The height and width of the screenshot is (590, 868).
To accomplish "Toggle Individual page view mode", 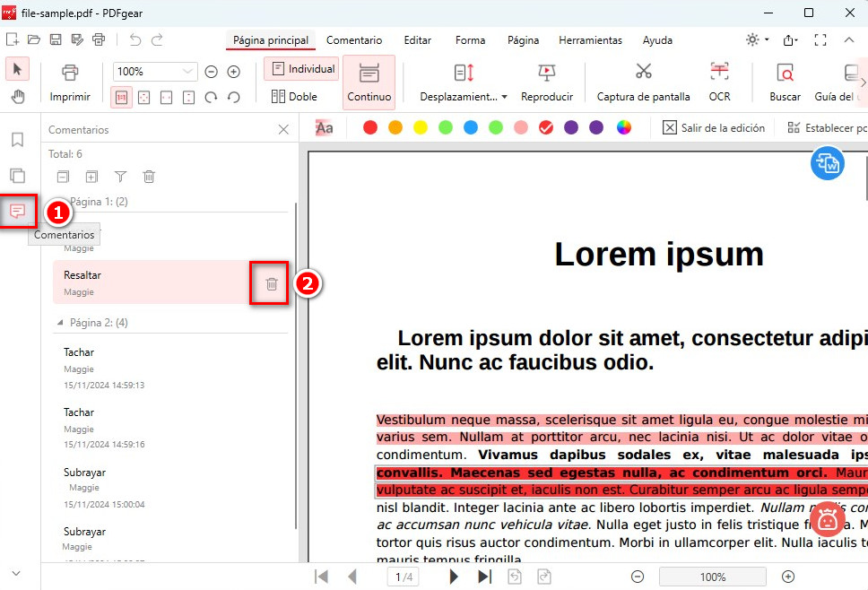I will point(300,68).
